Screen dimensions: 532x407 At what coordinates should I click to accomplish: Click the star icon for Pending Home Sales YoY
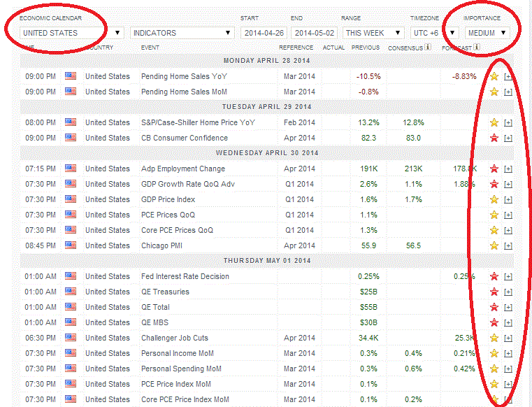tap(494, 76)
